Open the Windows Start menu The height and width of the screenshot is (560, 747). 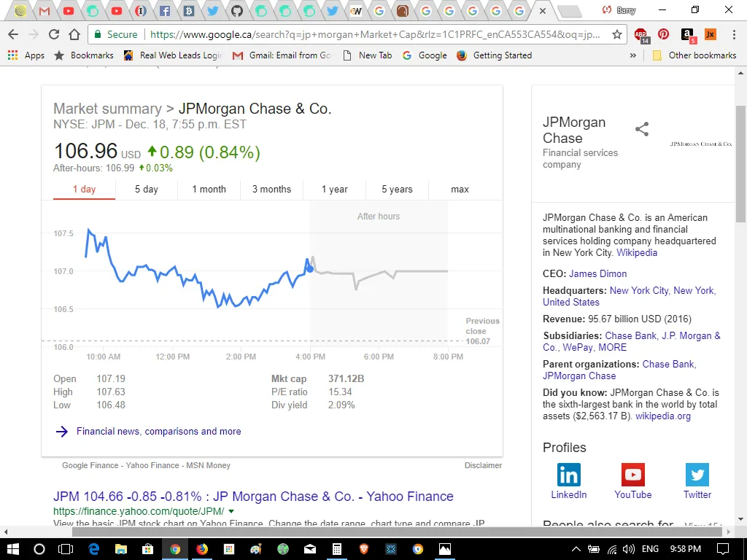(x=13, y=549)
